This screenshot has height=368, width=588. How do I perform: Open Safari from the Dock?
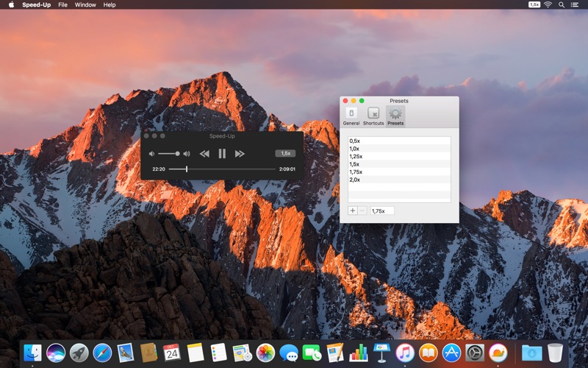(102, 353)
